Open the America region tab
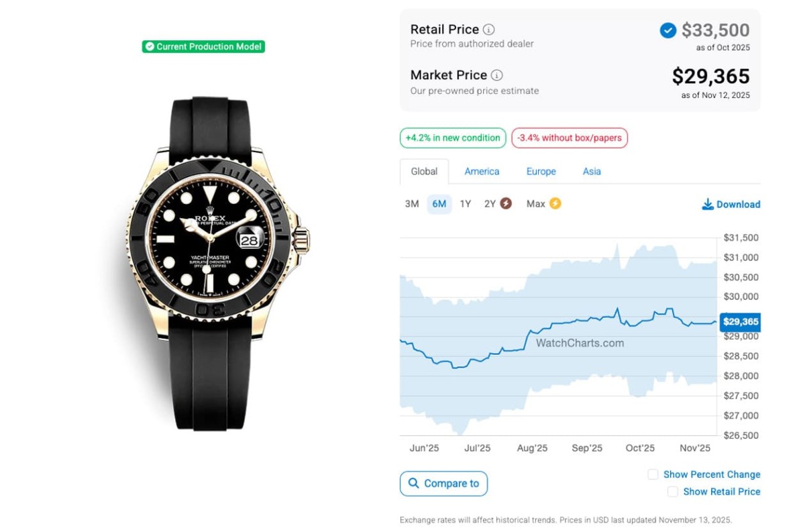The height and width of the screenshot is (532, 805). click(482, 171)
